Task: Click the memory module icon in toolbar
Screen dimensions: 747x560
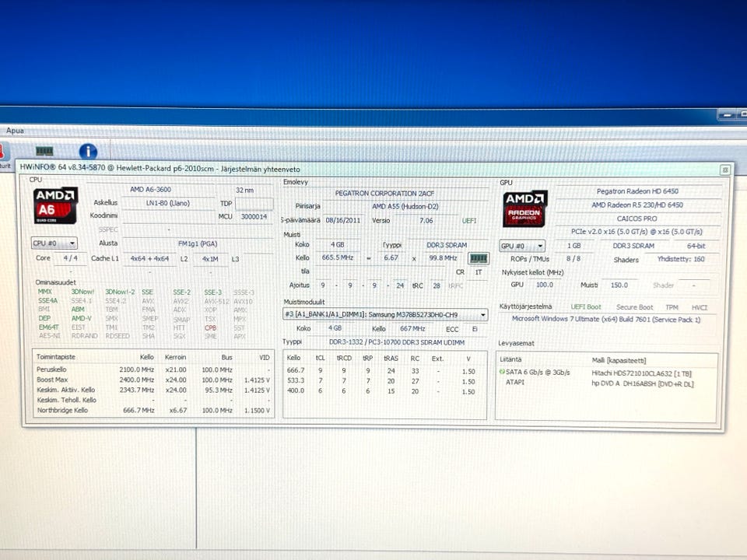Action: point(44,151)
